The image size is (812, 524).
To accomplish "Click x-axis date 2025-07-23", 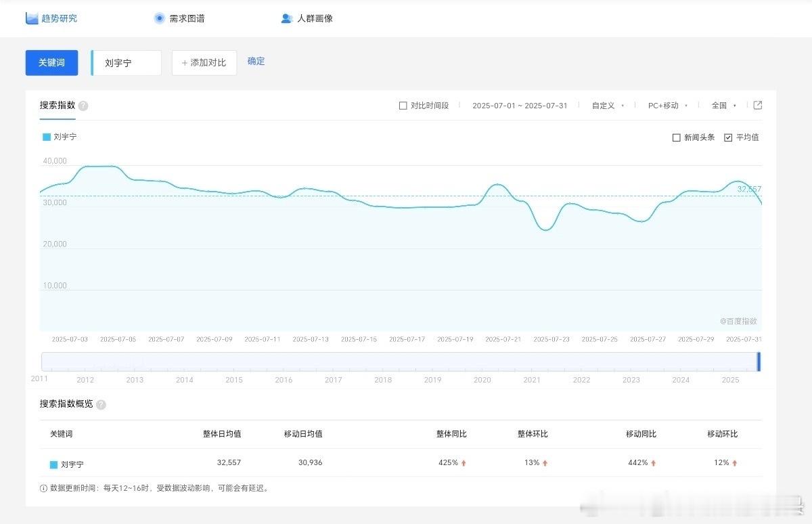I will click(x=551, y=339).
